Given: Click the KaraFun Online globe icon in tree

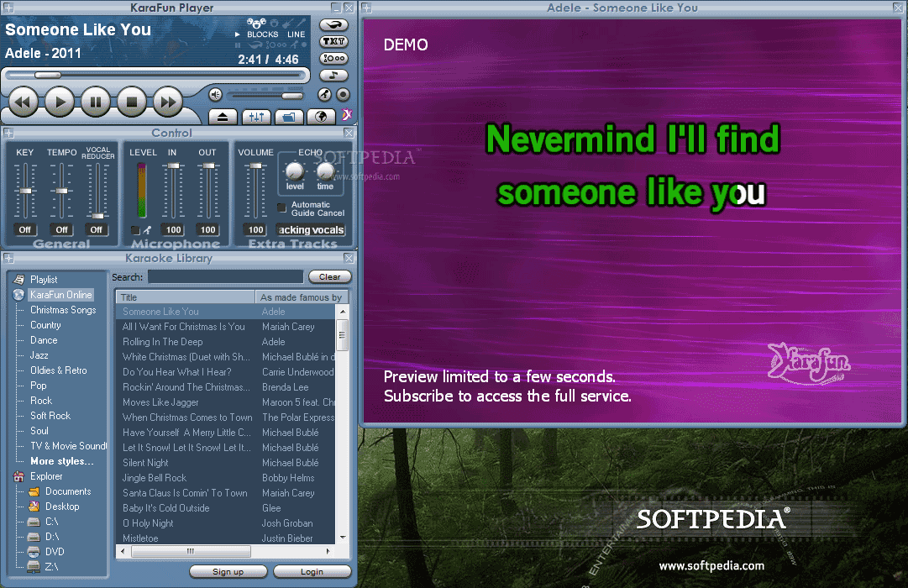Looking at the screenshot, I should 19,294.
